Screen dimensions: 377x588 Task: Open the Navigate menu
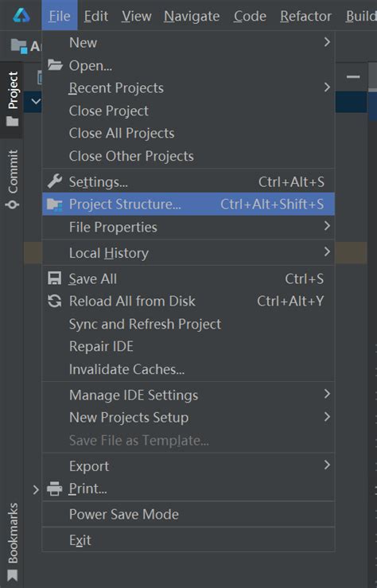click(192, 16)
